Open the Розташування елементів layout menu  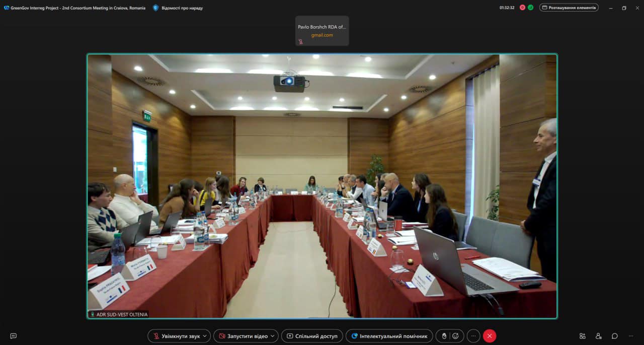569,8
